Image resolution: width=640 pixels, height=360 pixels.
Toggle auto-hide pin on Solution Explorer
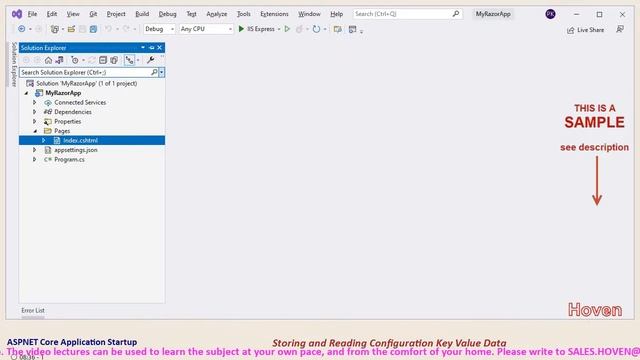(x=151, y=48)
